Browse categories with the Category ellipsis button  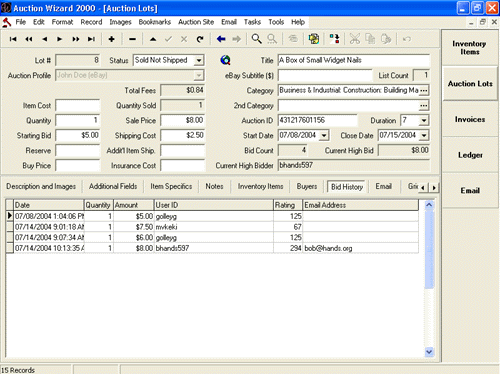coord(424,90)
